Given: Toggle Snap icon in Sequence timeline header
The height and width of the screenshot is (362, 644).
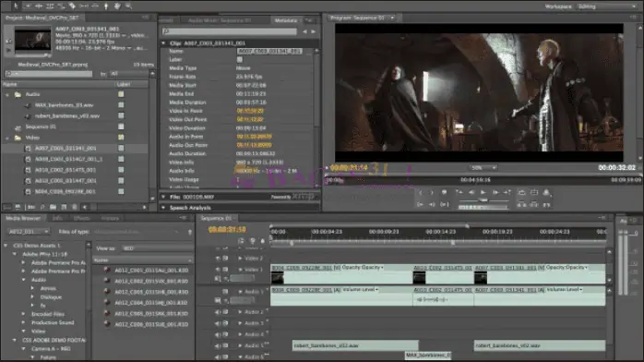Looking at the screenshot, I should pyautogui.click(x=241, y=241).
